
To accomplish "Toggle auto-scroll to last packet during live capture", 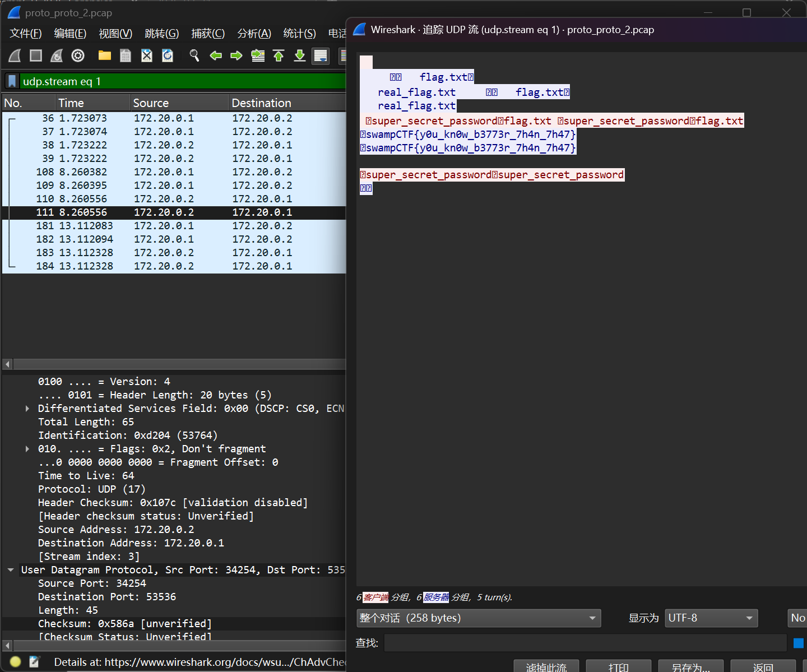I will coord(321,55).
